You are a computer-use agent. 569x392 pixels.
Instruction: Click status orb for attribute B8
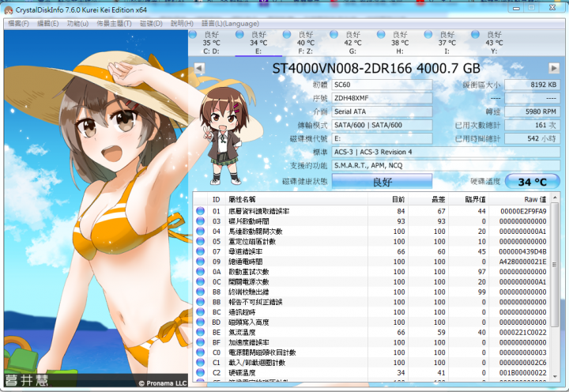click(200, 292)
